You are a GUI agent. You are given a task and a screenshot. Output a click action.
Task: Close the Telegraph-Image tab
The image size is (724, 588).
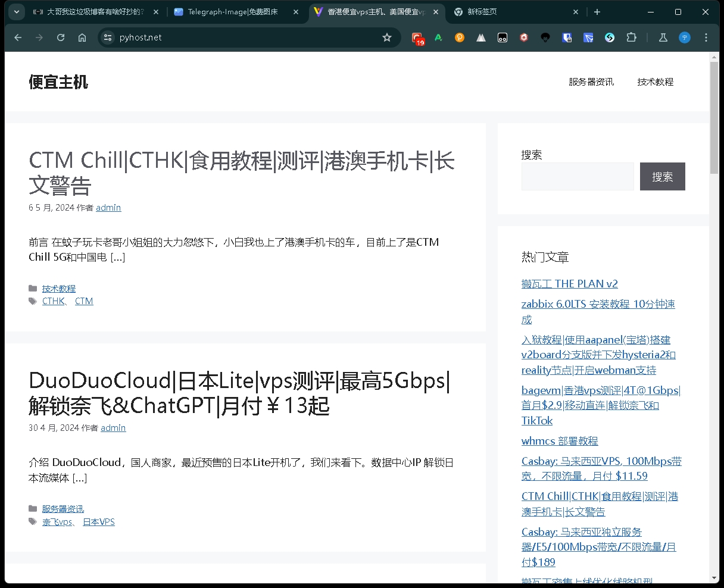(296, 12)
